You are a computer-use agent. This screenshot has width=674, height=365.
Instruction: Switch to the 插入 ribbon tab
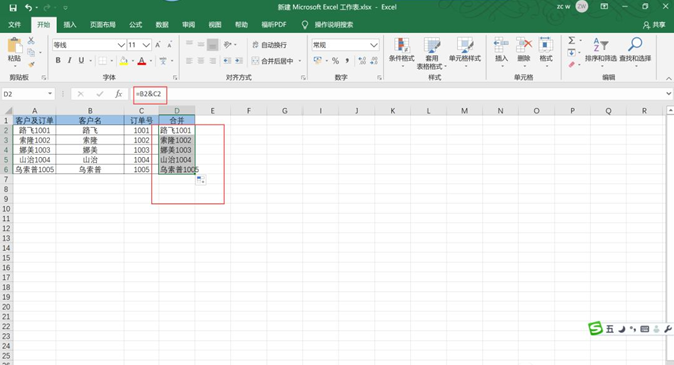70,25
